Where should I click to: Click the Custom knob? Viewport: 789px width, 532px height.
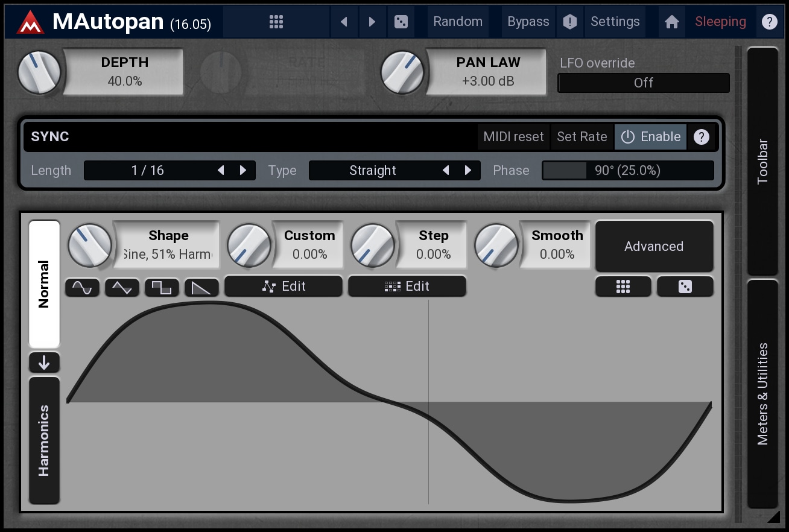(249, 246)
